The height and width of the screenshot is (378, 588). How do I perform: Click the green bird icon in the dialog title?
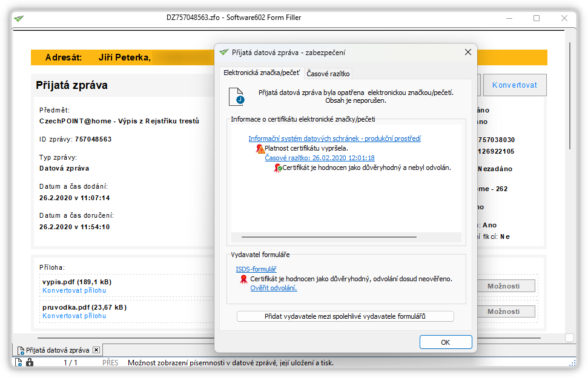tap(224, 52)
